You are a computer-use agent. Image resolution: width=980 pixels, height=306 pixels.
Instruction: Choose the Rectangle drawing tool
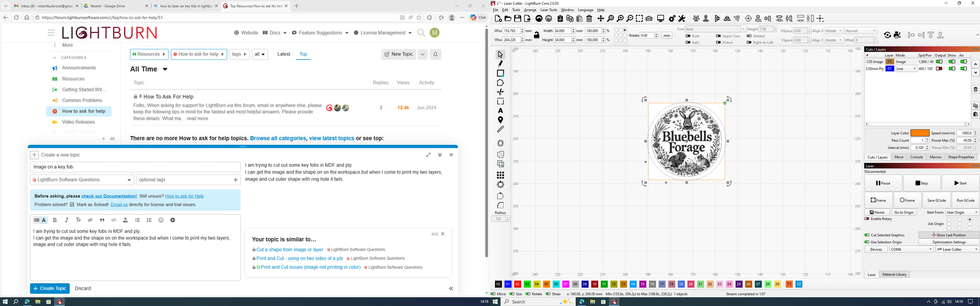pos(500,73)
